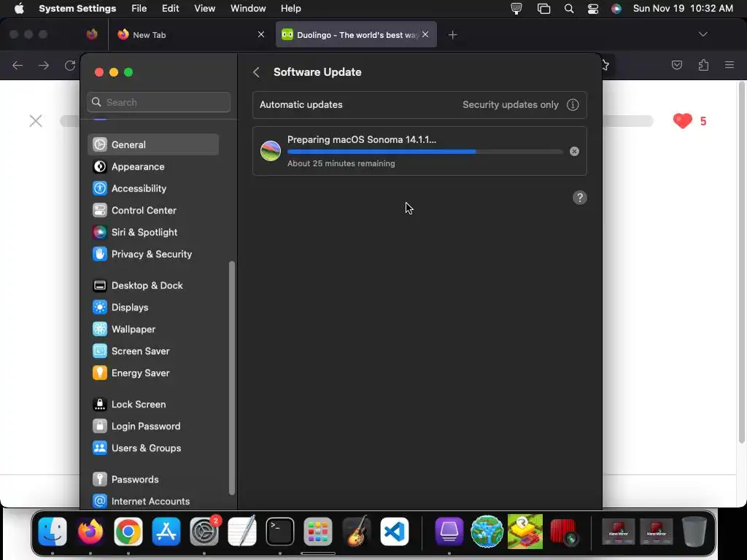Open the Apple menu

click(x=19, y=9)
